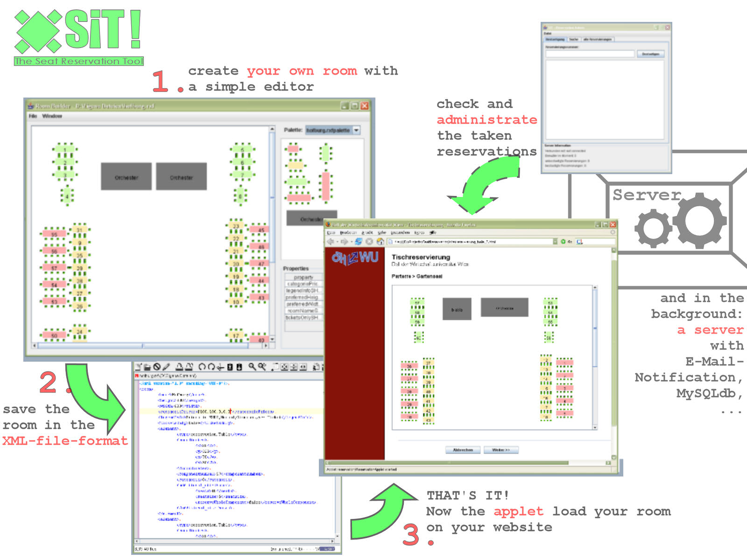Expand the Forward button's history dropdown
Screen dimensions: 747x560
(x=352, y=241)
